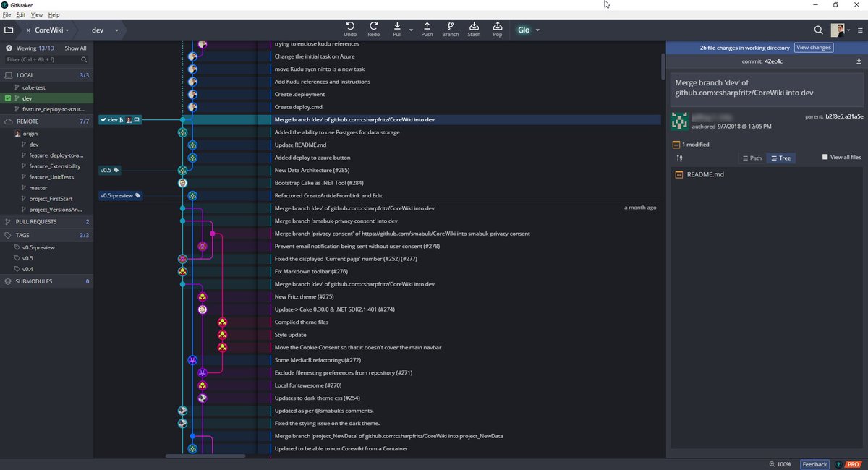Switch to the Path tab in the commit panel
Viewport: 868px width, 470px height.
coord(752,158)
